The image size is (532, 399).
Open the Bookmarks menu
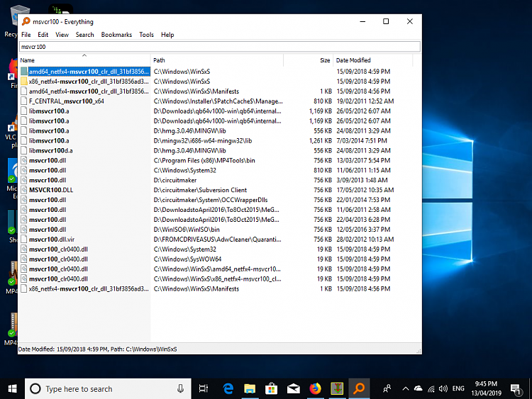[x=116, y=35]
